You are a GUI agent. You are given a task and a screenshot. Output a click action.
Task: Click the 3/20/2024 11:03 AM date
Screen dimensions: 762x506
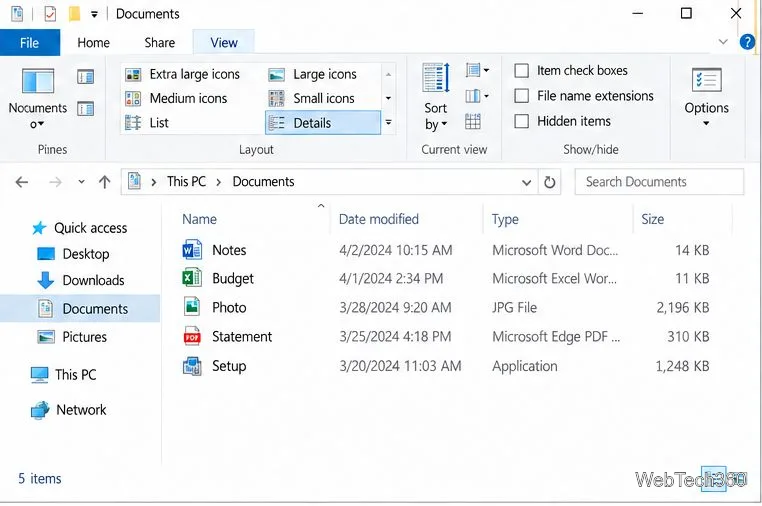click(x=400, y=366)
